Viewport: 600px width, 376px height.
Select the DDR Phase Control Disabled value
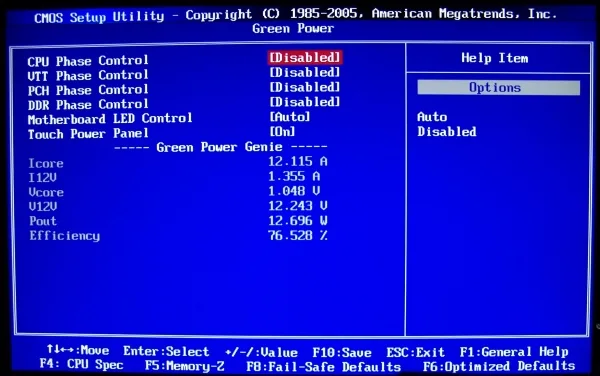pos(305,102)
